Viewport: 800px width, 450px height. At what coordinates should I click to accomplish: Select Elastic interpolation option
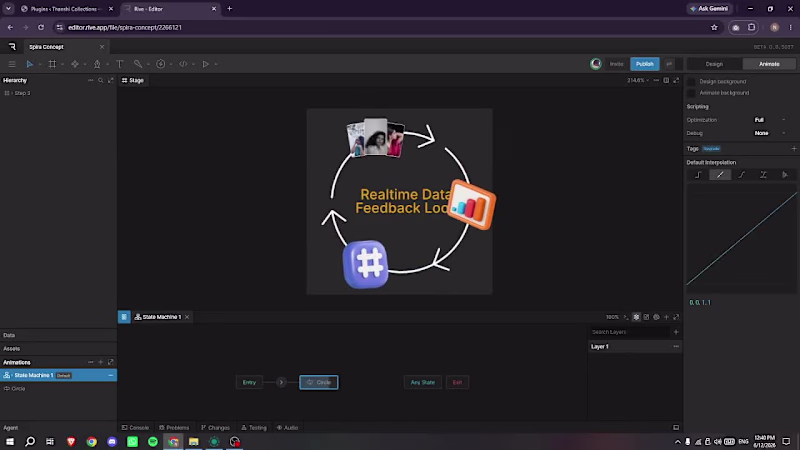(763, 175)
